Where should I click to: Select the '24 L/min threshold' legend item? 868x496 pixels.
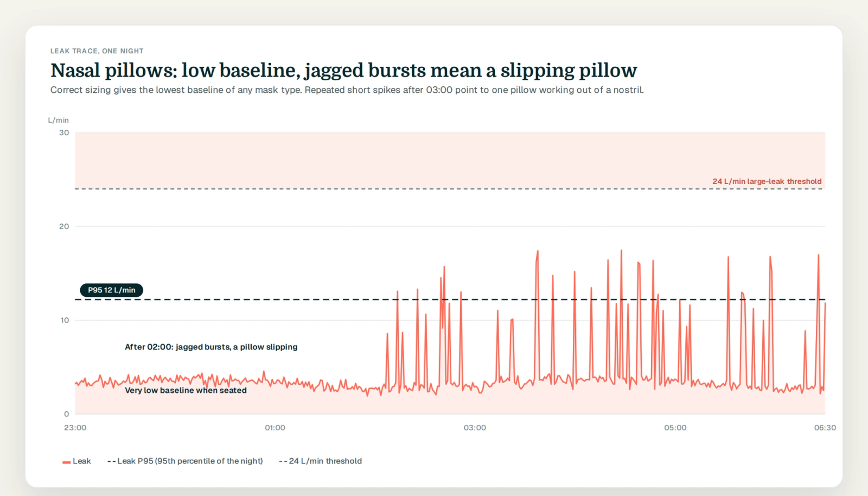[x=320, y=461]
